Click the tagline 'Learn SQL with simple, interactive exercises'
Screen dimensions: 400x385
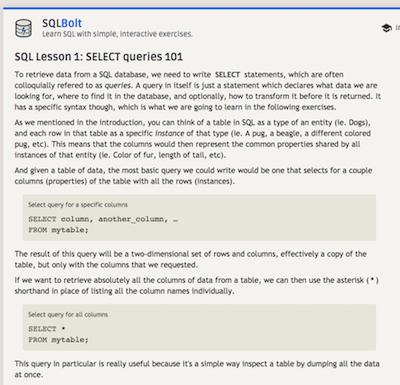pos(117,34)
